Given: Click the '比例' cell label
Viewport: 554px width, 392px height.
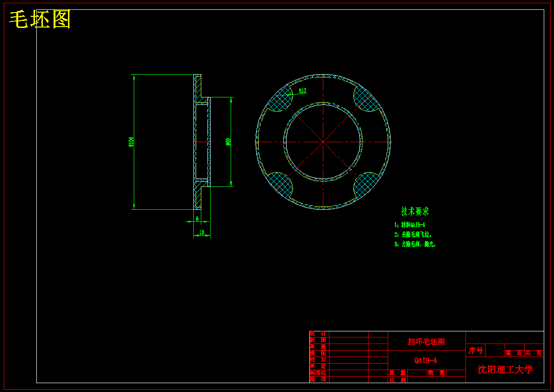Looking at the screenshot, I should pyautogui.click(x=397, y=380).
